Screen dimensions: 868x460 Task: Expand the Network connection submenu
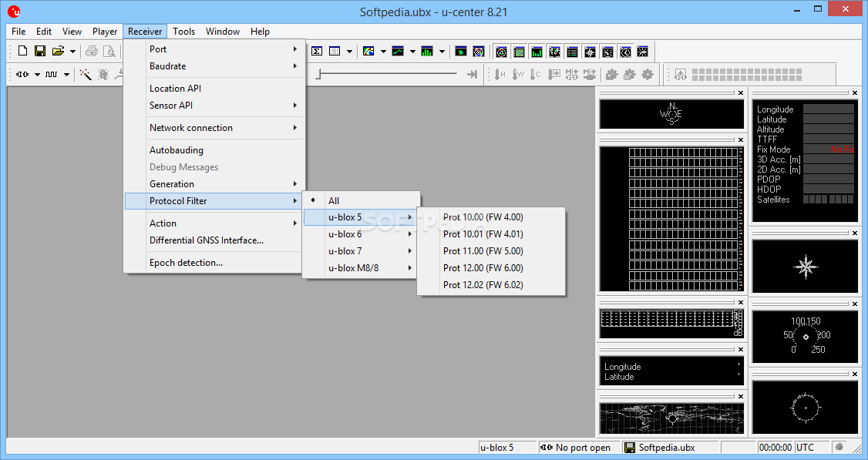tap(215, 127)
